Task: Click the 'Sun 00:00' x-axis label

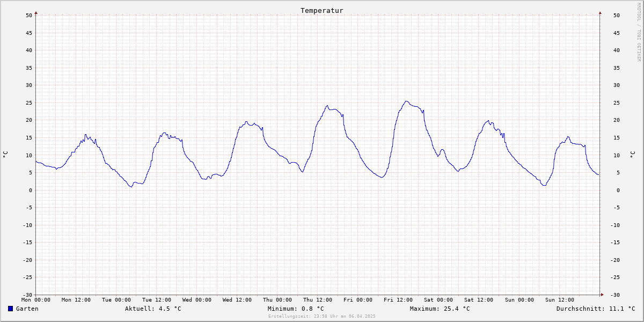Action: (519, 300)
